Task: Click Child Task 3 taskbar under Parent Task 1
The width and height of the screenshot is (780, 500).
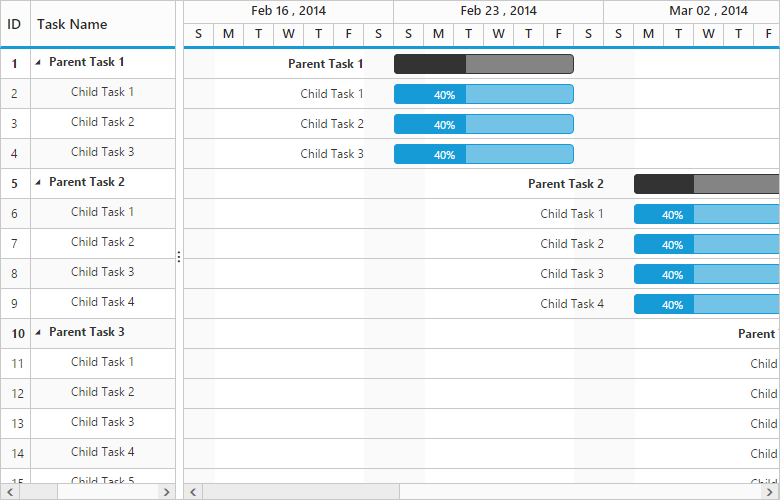Action: (x=484, y=154)
